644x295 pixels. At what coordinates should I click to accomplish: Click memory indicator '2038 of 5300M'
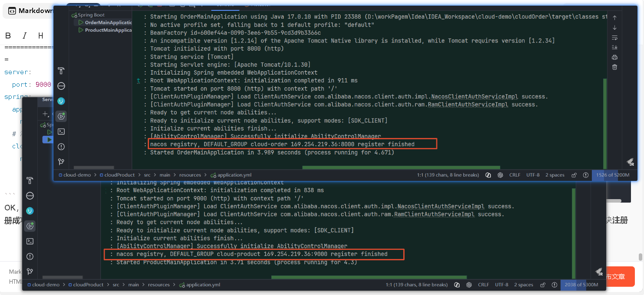[x=581, y=285]
